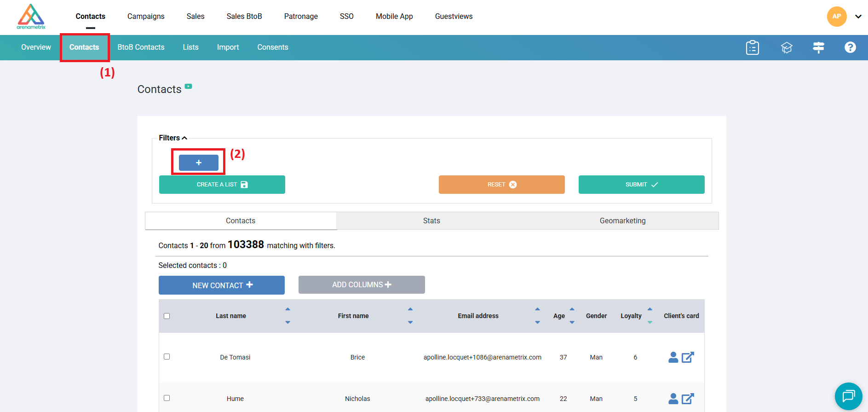Click the arenametrix logo
This screenshot has height=412, width=868.
coord(31,17)
